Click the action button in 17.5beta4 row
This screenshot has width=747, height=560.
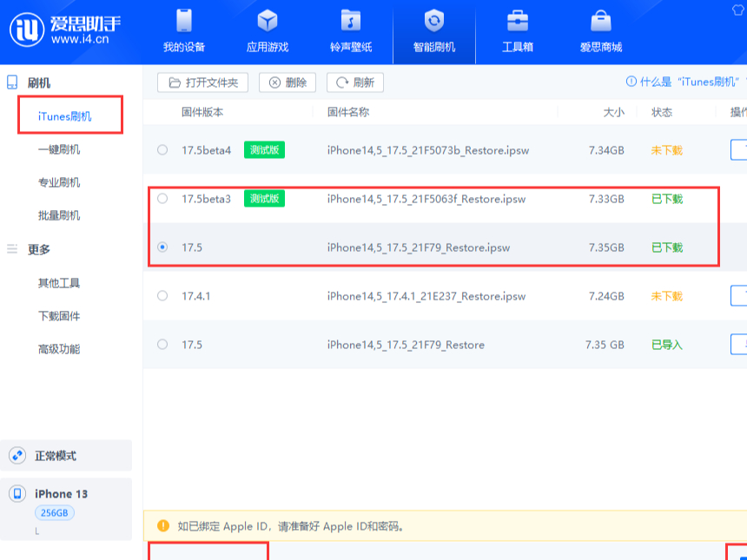(738, 150)
